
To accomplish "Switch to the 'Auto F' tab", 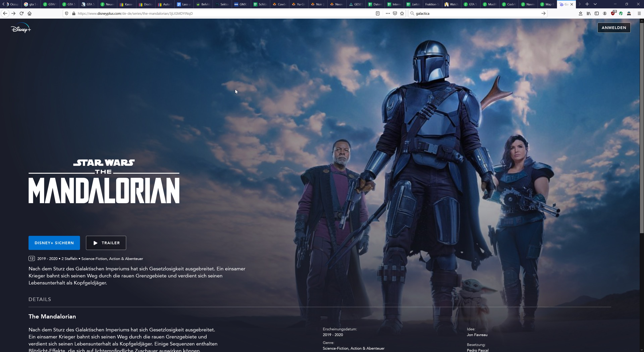I will pos(165,4).
